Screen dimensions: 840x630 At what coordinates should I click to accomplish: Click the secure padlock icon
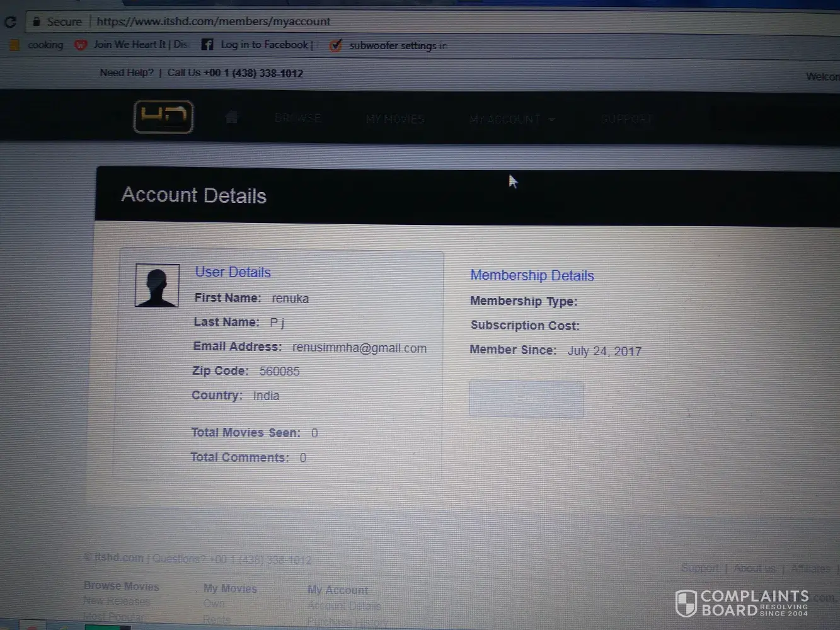tap(37, 21)
